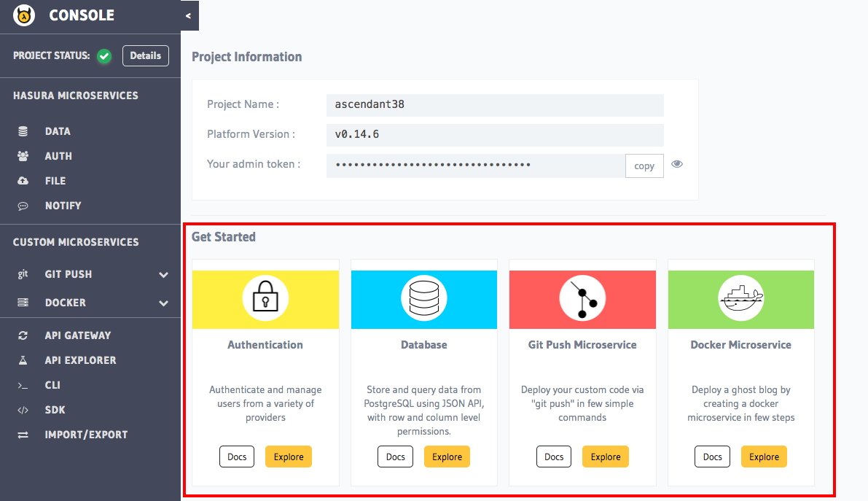Open the Data microservice menu item
This screenshot has height=501, width=868.
point(58,131)
